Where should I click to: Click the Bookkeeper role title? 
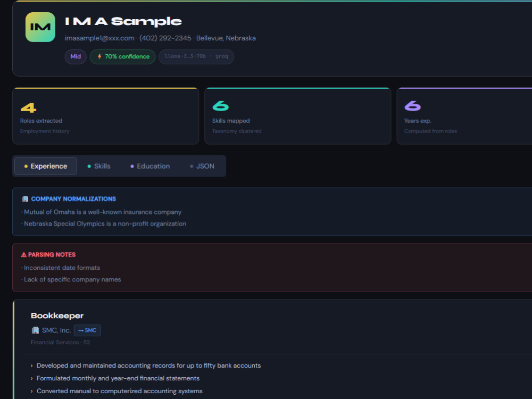57,315
